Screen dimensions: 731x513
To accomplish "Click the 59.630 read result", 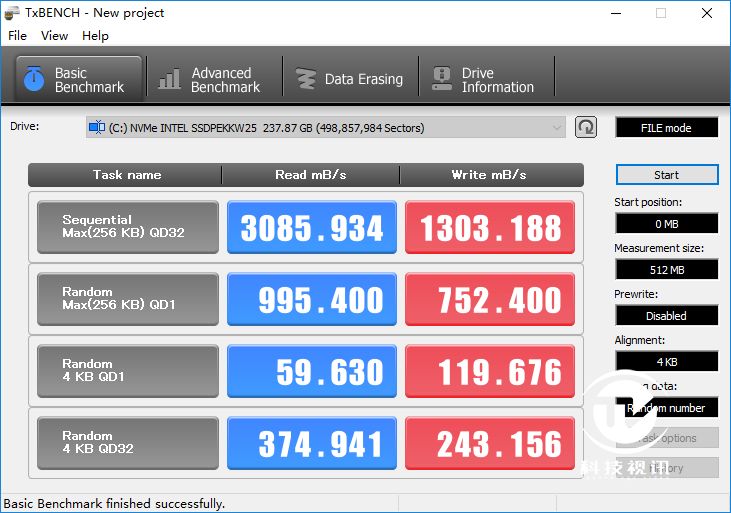I will click(312, 371).
